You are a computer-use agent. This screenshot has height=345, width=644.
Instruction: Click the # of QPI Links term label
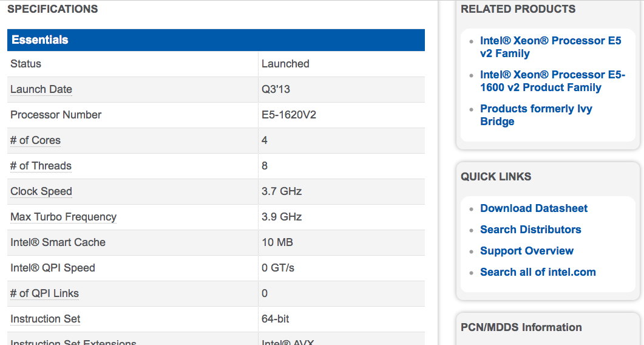44,293
